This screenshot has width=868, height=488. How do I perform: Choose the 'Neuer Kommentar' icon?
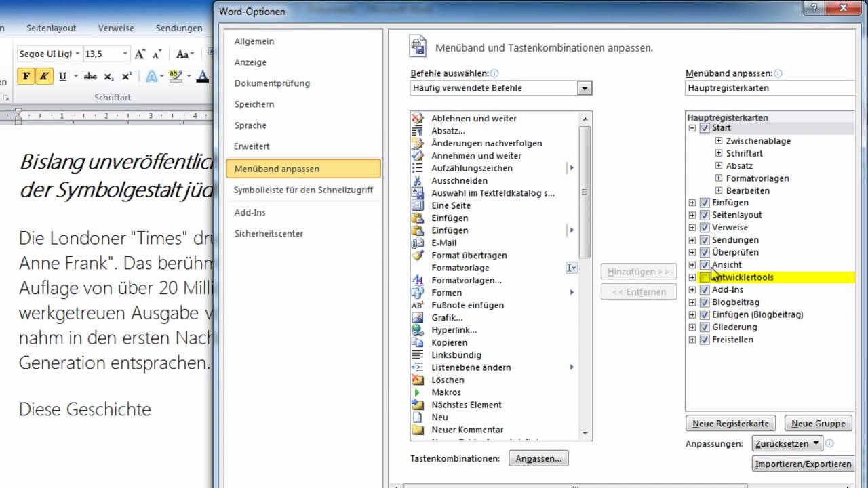418,430
